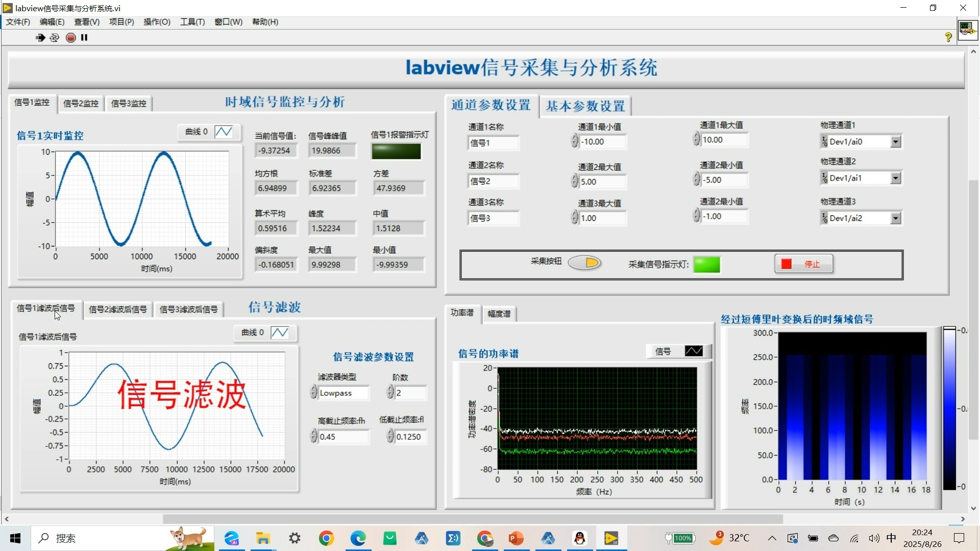Screen dimensions: 980x551
Task: Switch to 功率谱 tab
Action: [462, 313]
